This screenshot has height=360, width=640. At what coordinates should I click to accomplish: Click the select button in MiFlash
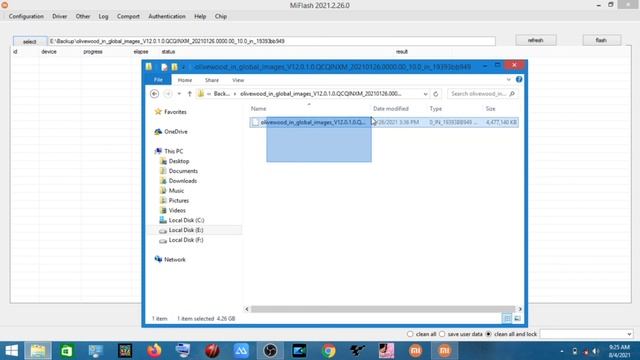(x=29, y=41)
